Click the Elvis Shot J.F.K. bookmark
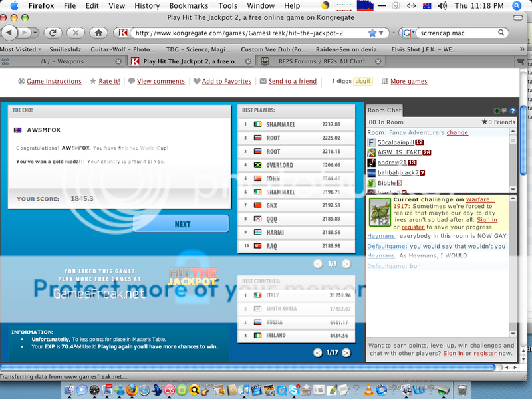 424,49
